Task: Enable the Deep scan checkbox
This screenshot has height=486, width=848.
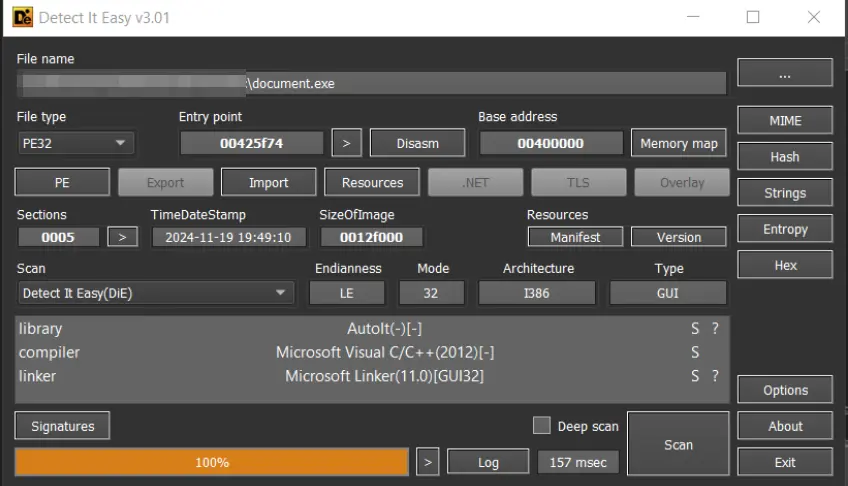Action: (541, 425)
